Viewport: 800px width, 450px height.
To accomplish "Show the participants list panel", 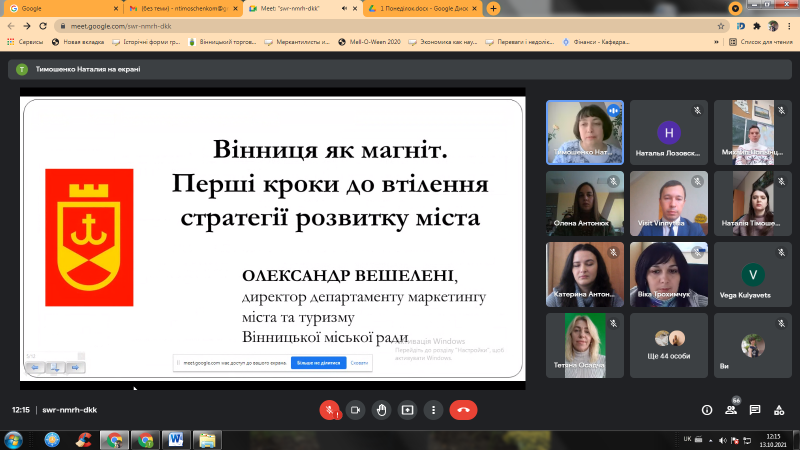I will click(x=731, y=410).
